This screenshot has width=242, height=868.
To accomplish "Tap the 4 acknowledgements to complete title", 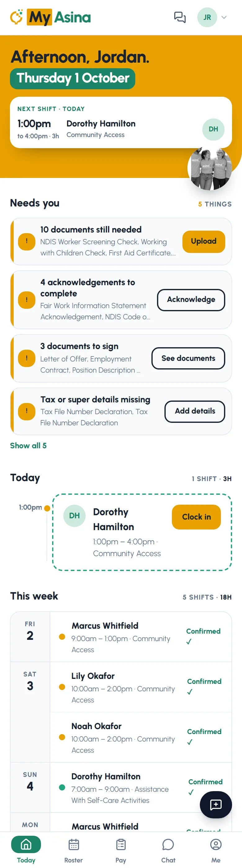I will point(87,287).
